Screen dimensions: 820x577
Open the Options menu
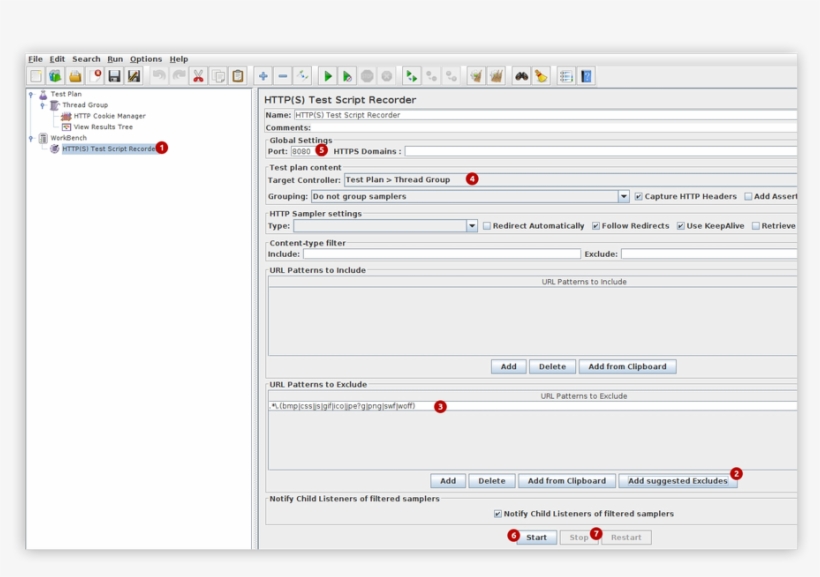[146, 58]
